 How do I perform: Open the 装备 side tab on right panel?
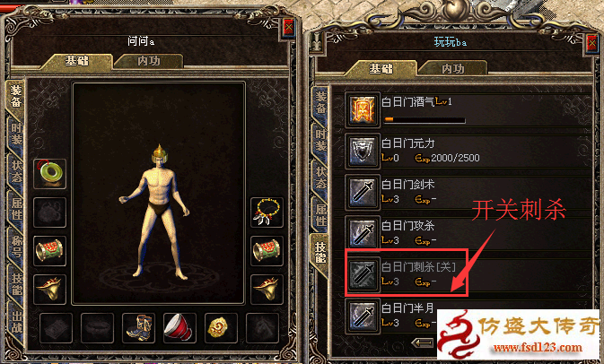coord(320,102)
